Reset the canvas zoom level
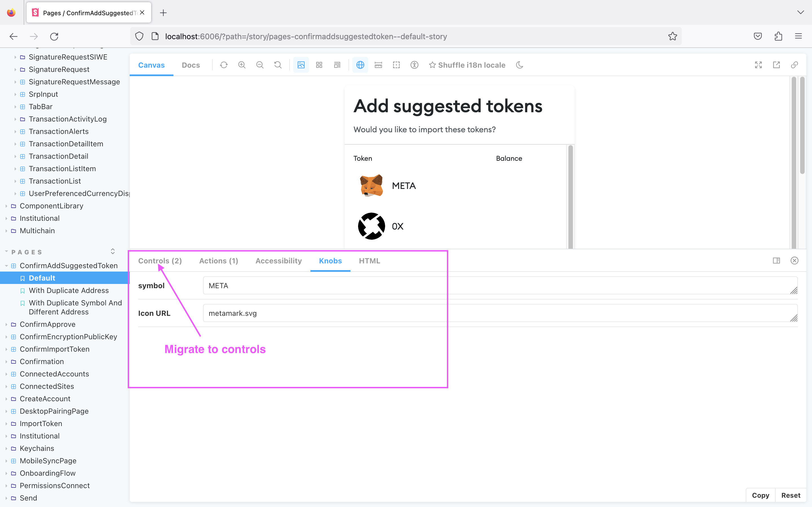 tap(278, 65)
